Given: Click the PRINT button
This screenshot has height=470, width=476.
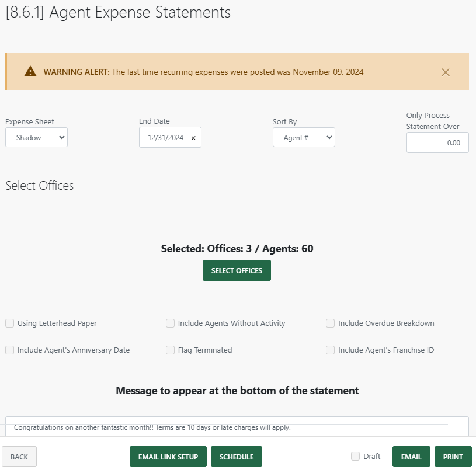Looking at the screenshot, I should point(453,457).
